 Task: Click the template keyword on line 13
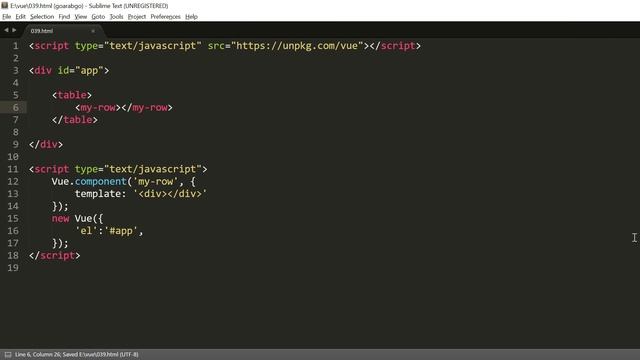click(x=98, y=193)
